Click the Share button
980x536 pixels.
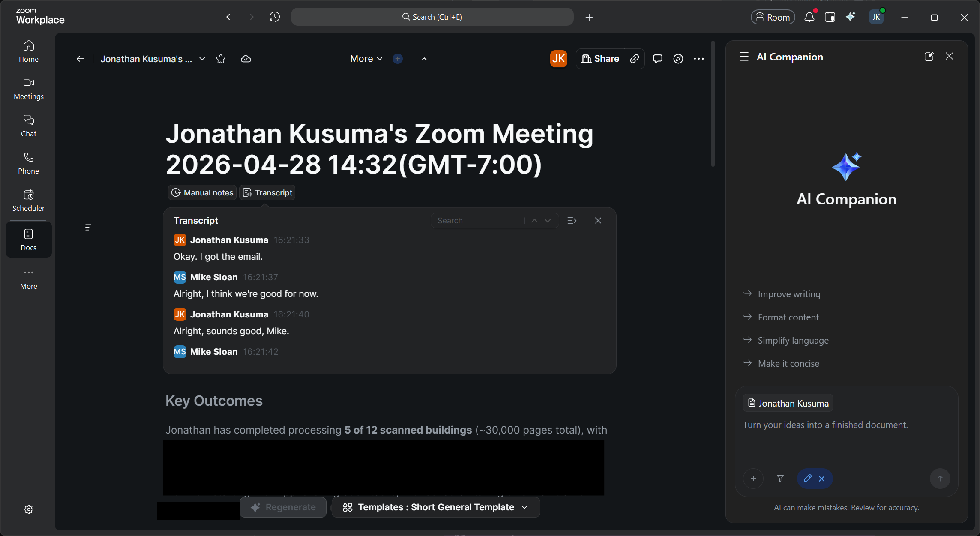(x=600, y=59)
